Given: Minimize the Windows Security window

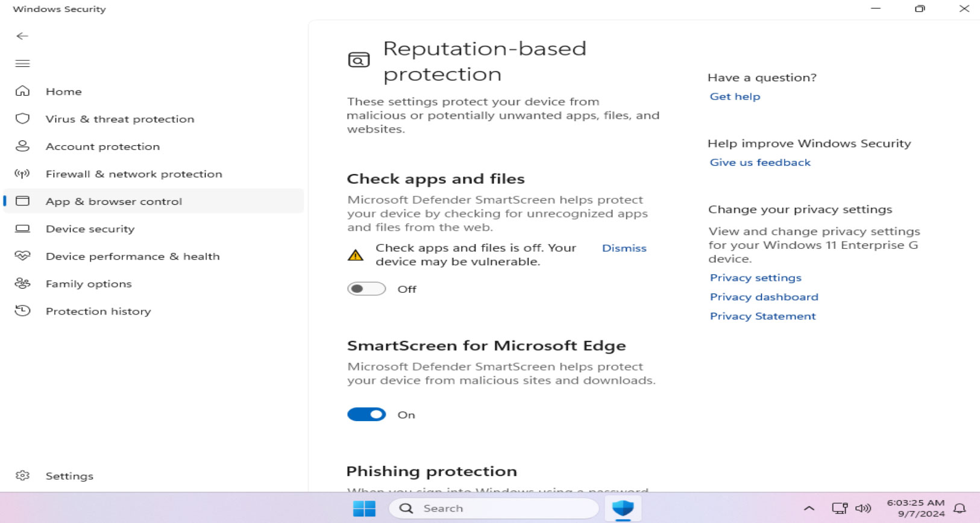Looking at the screenshot, I should point(876,8).
